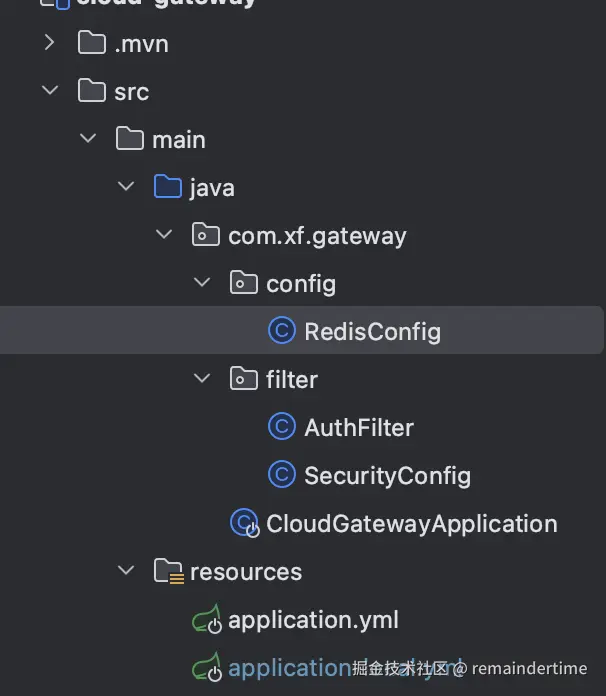The height and width of the screenshot is (696, 606).
Task: Select the application.yml file
Action: click(313, 620)
